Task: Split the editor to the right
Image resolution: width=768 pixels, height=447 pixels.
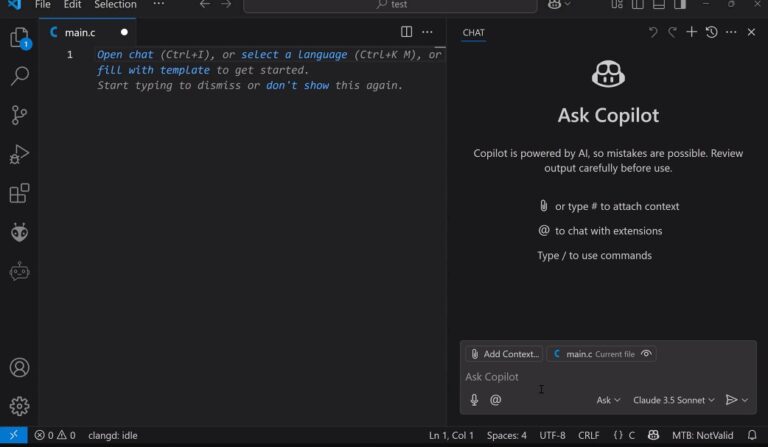Action: (406, 32)
